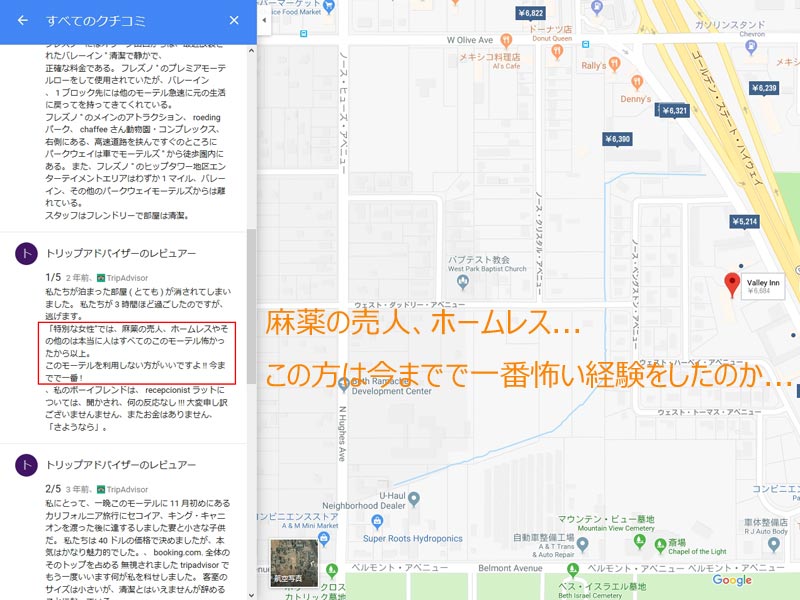The height and width of the screenshot is (600, 800).
Task: Click the Rally's restaurant icon
Action: coord(614,64)
